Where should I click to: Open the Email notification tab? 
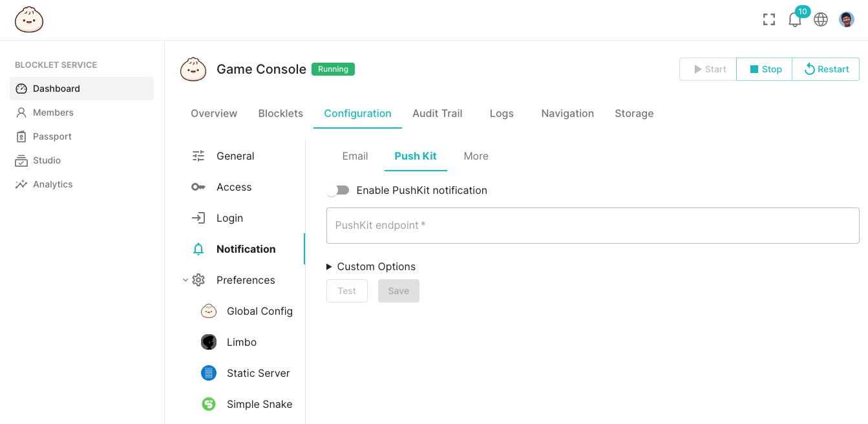pyautogui.click(x=355, y=156)
